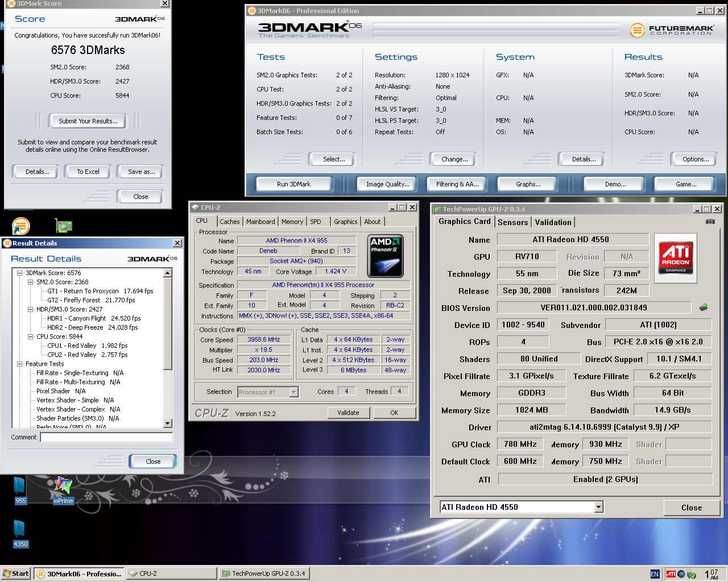The height and width of the screenshot is (582, 728).
Task: Open the Processor #1 selection dropdown
Action: coord(293,392)
